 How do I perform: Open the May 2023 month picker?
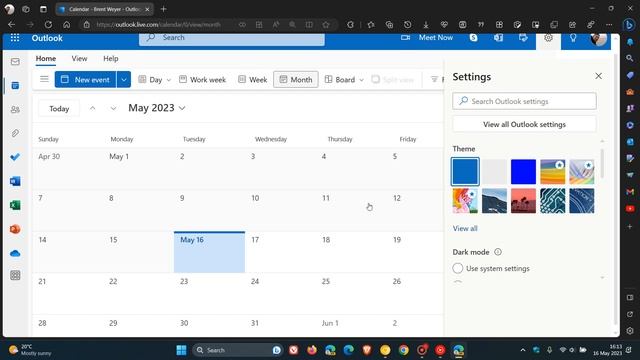tap(157, 108)
